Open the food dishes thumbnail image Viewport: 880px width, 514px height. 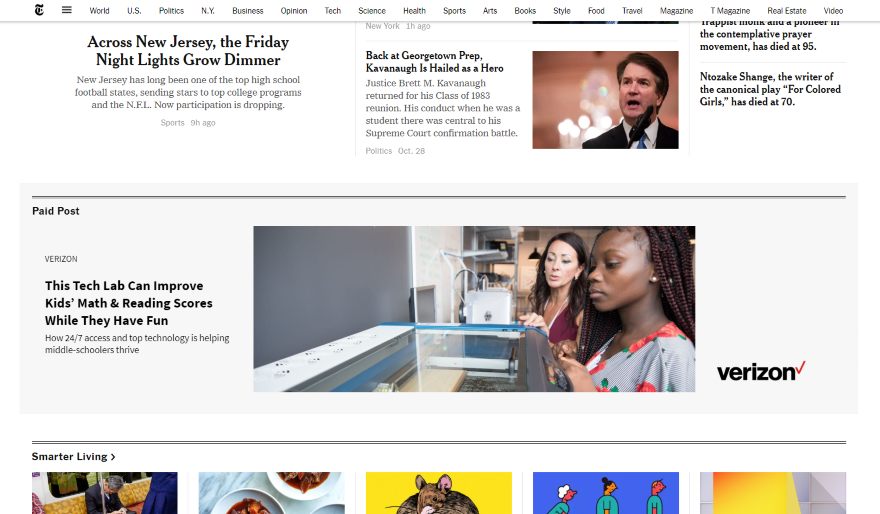[271, 493]
